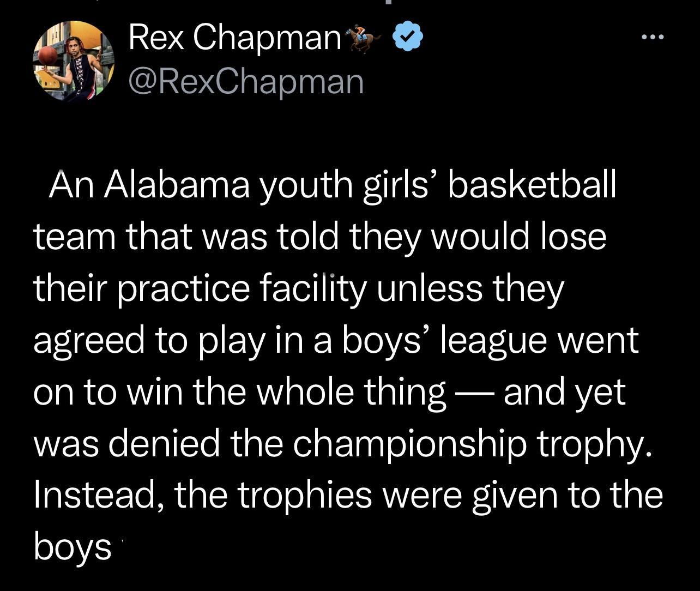Click the @RexChapman handle
The height and width of the screenshot is (591, 700).
[x=245, y=81]
